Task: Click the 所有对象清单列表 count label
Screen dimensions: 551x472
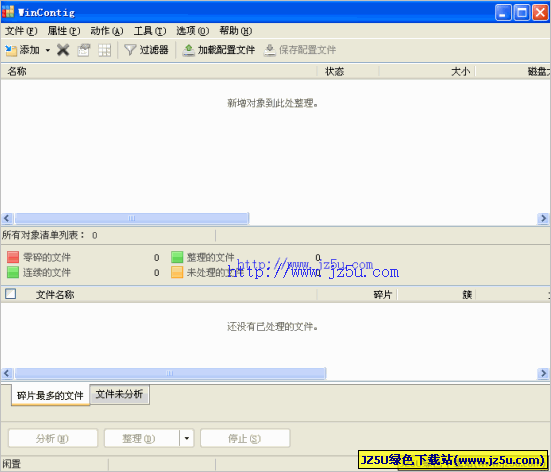Action: (50, 235)
